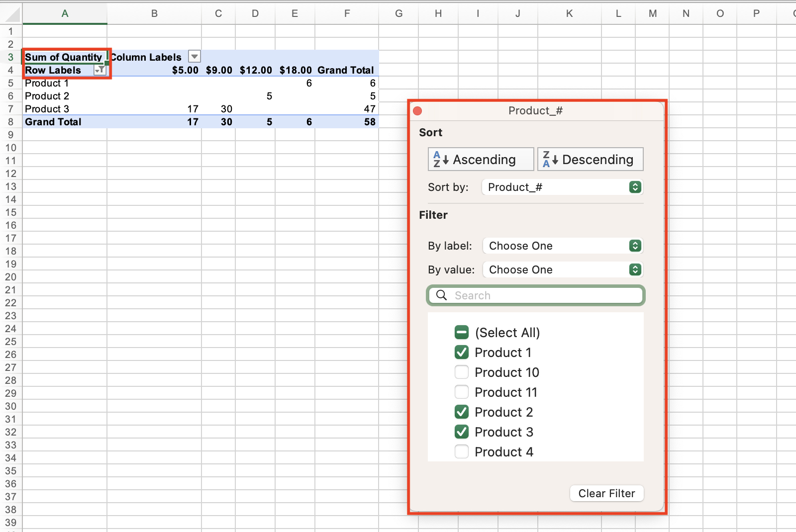Click the By value stepper arrows

tap(635, 269)
